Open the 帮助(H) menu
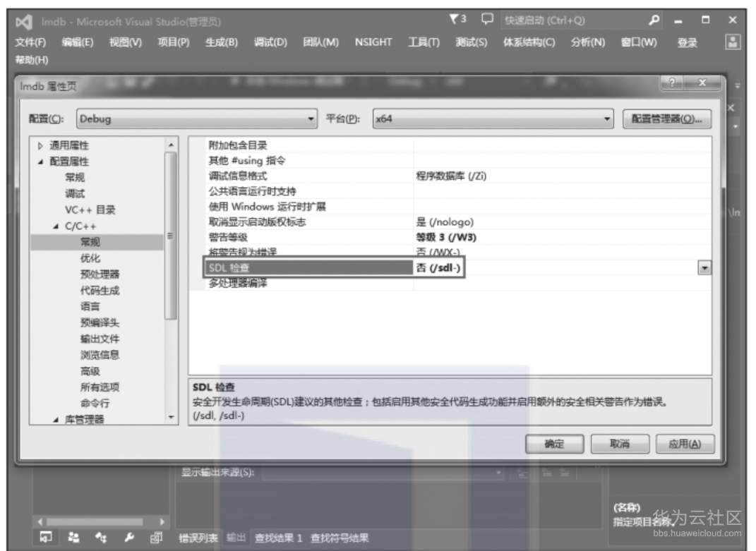The height and width of the screenshot is (551, 756). [x=31, y=60]
